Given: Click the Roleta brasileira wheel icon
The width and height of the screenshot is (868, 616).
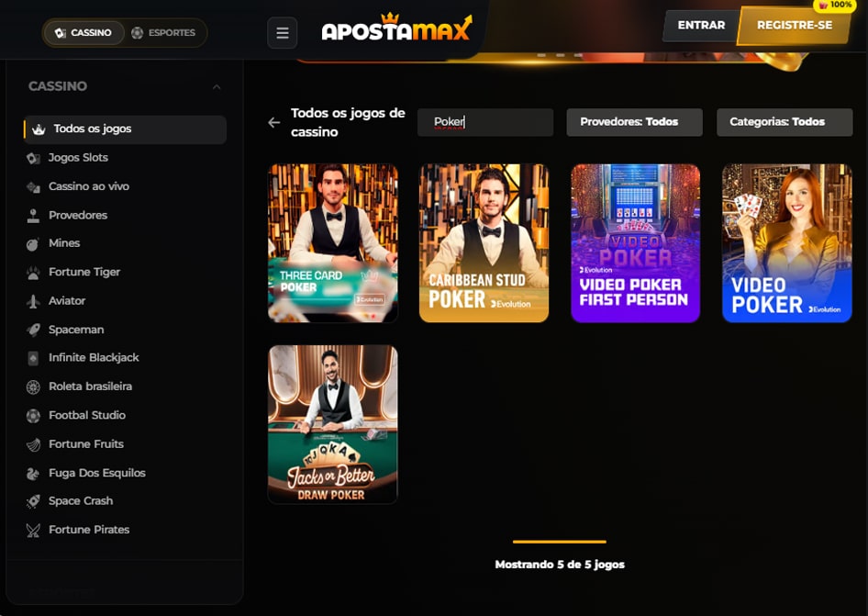Looking at the screenshot, I should pos(33,387).
